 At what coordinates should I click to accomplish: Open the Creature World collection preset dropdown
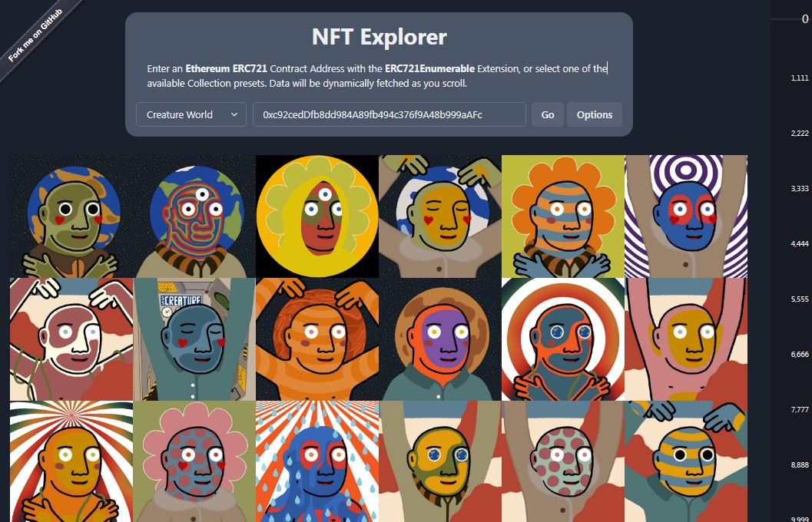coord(190,114)
